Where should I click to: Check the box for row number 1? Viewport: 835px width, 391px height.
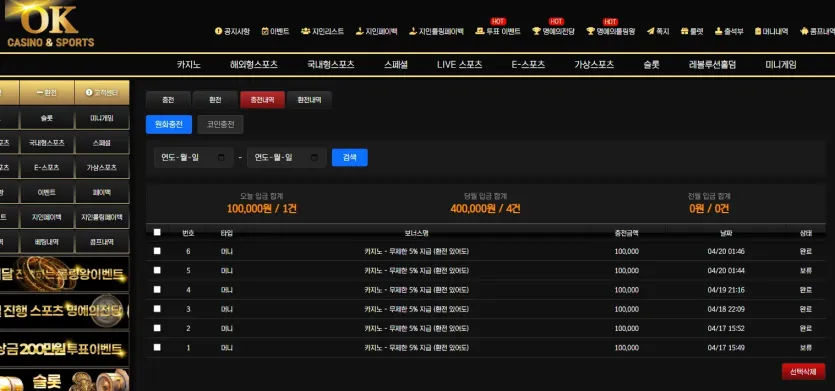(157, 347)
